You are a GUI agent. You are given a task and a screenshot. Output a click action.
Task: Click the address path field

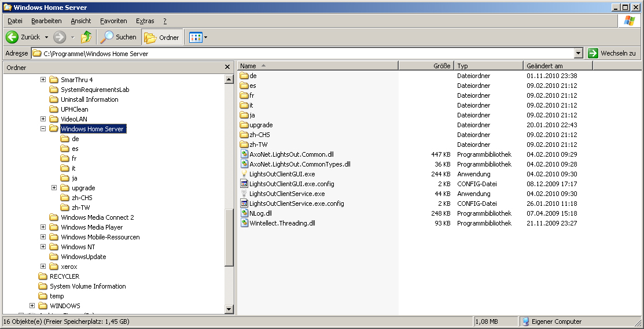[x=303, y=53]
